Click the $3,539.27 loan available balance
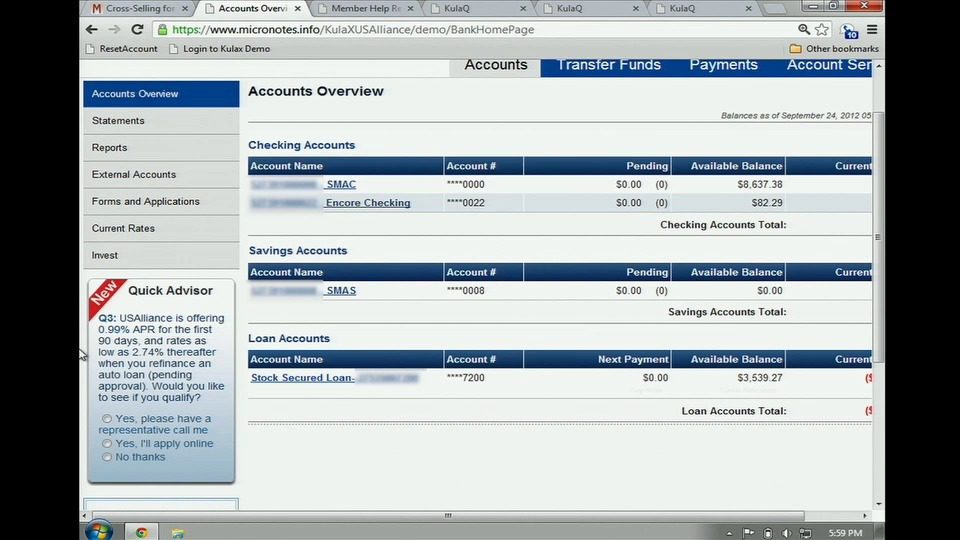The image size is (960, 540). (x=759, y=378)
